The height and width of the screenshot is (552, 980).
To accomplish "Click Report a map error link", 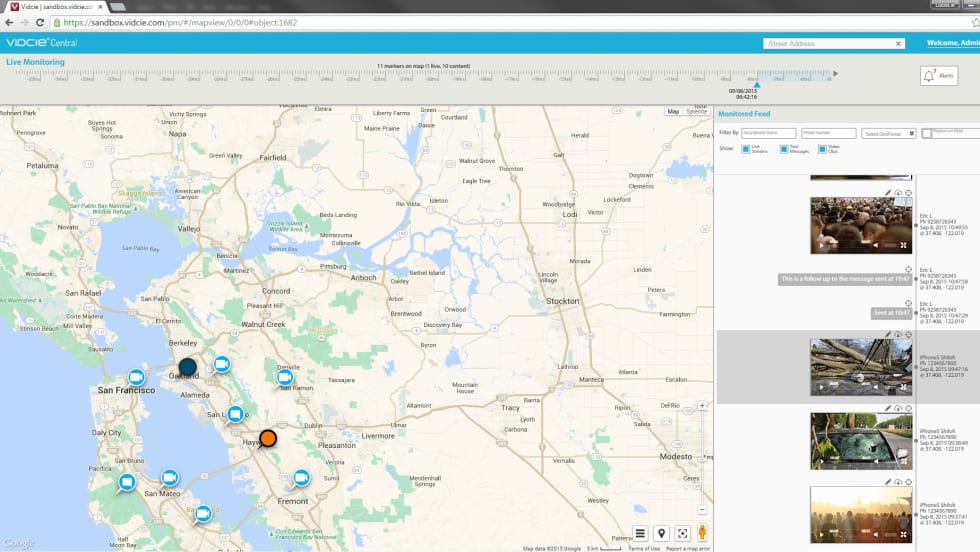I will pos(688,548).
